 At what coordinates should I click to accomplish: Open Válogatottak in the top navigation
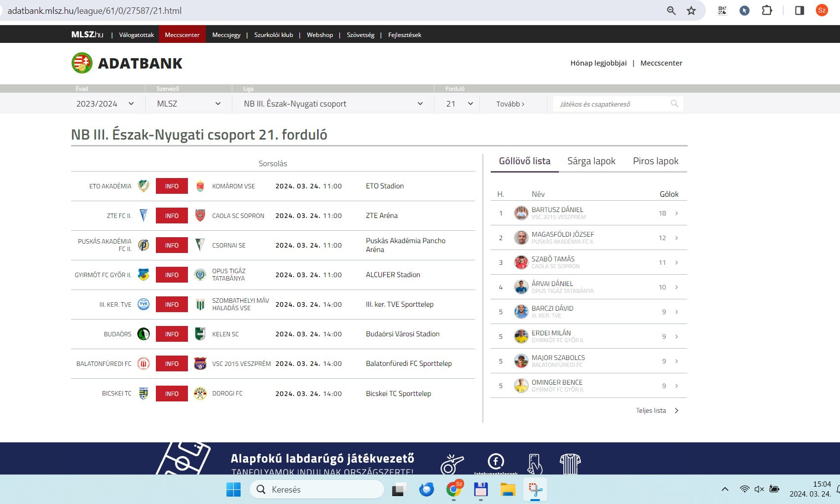pyautogui.click(x=136, y=35)
